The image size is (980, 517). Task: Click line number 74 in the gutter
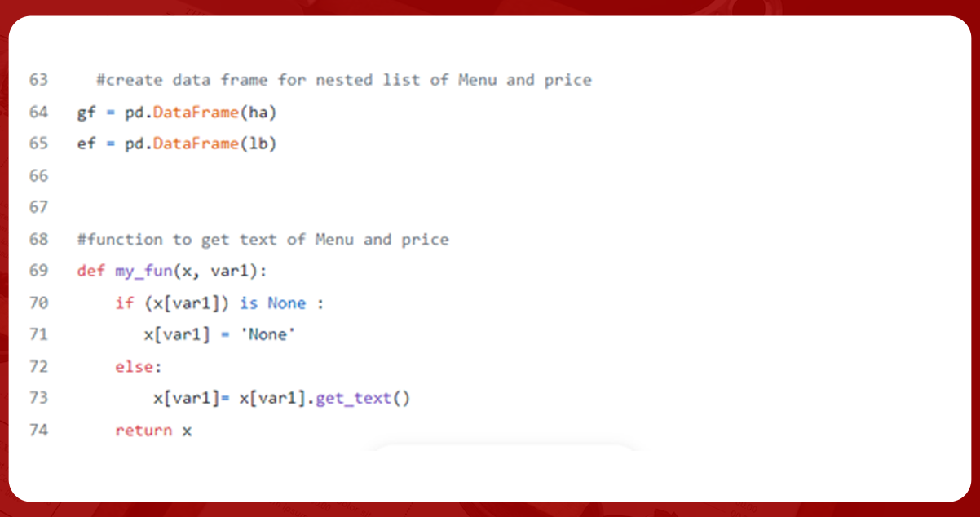(38, 430)
